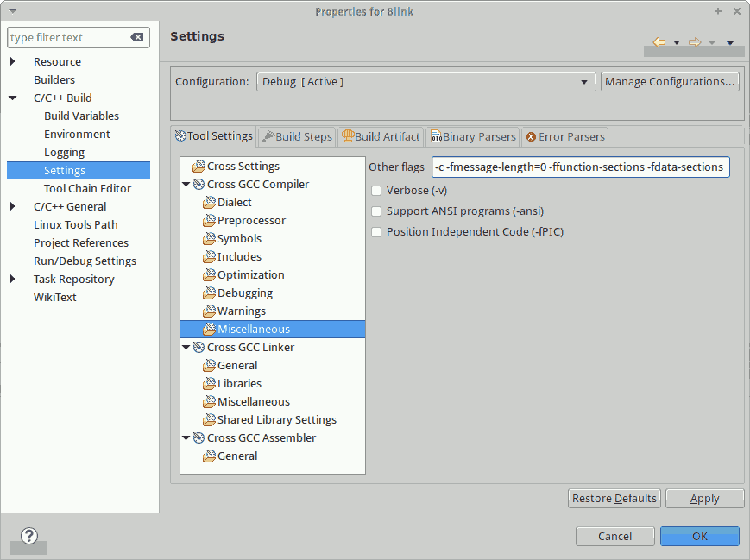Click the Cross GCC Assembler tool icon

click(x=199, y=438)
